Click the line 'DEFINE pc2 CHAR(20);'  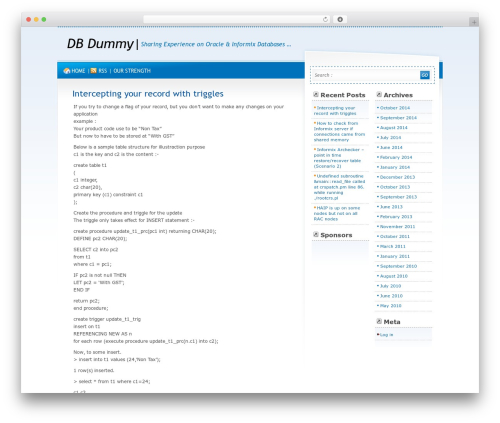pyautogui.click(x=100, y=239)
